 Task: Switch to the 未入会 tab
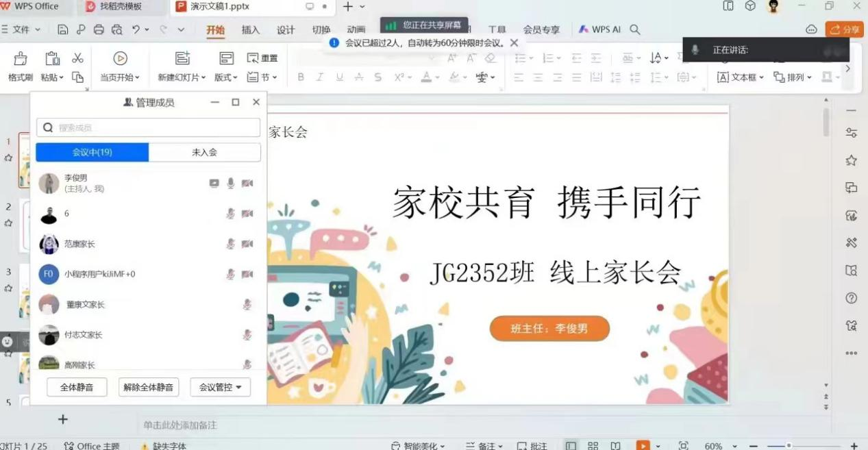point(204,152)
